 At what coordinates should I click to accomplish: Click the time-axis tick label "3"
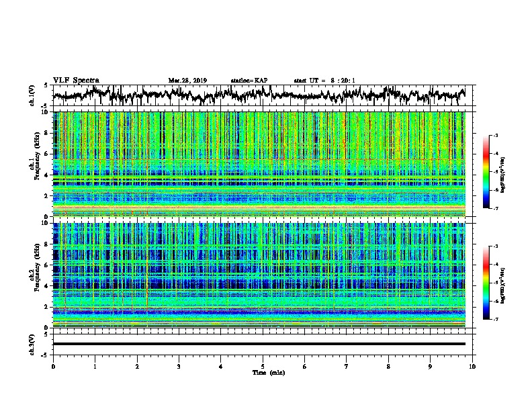pyautogui.click(x=179, y=367)
